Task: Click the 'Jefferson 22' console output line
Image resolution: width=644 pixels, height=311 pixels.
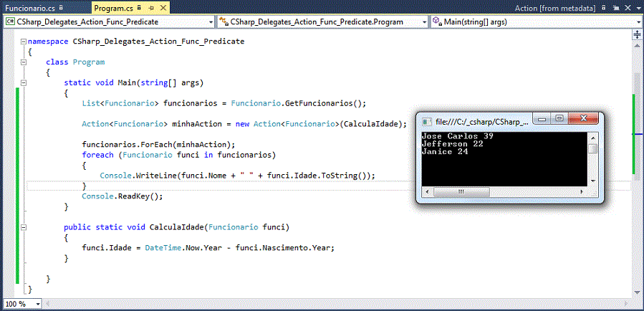Action: [x=453, y=144]
